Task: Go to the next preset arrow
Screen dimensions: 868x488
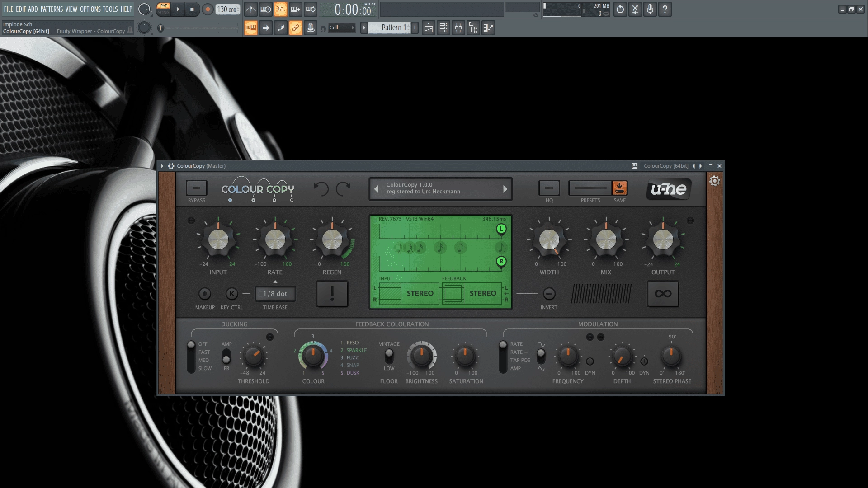Action: click(x=505, y=189)
